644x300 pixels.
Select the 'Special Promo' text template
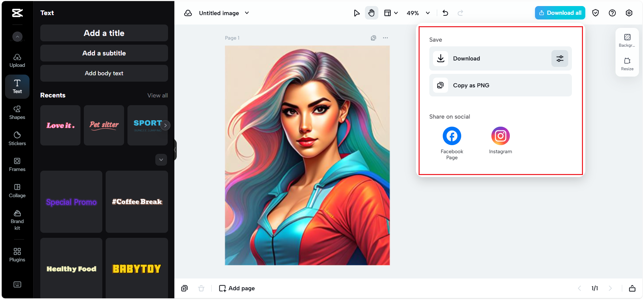point(71,202)
